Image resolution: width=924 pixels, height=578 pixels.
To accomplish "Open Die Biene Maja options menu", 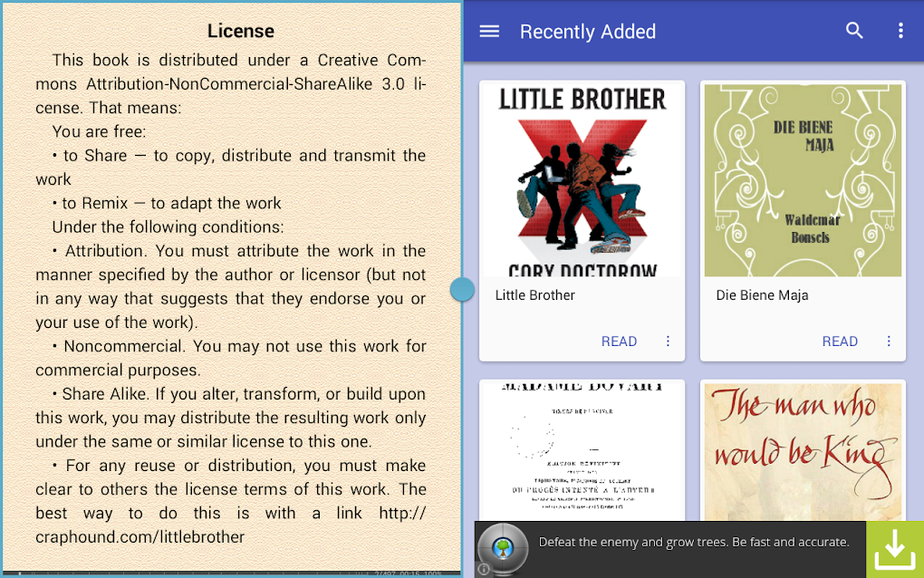I will (889, 342).
